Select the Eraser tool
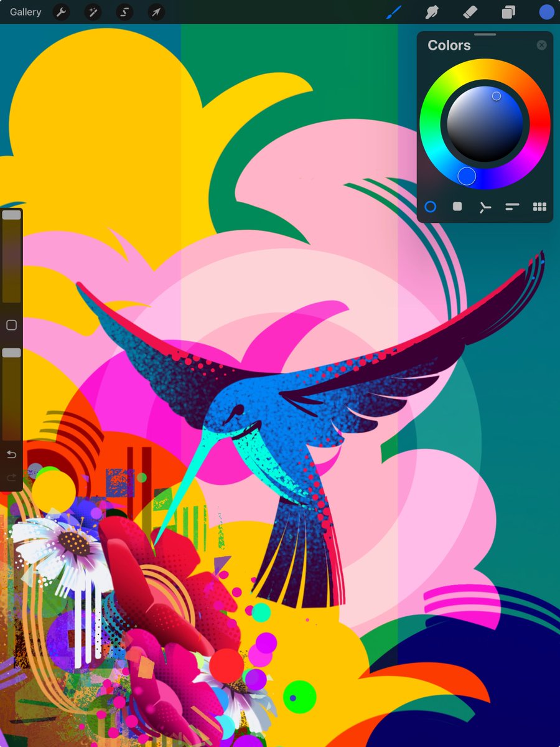Screen dimensions: 560x747 click(470, 12)
